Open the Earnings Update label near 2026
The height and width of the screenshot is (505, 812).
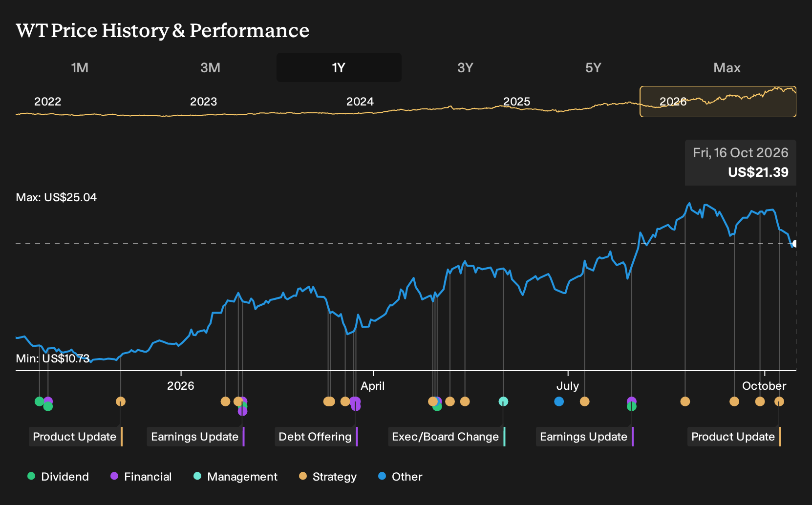point(195,437)
